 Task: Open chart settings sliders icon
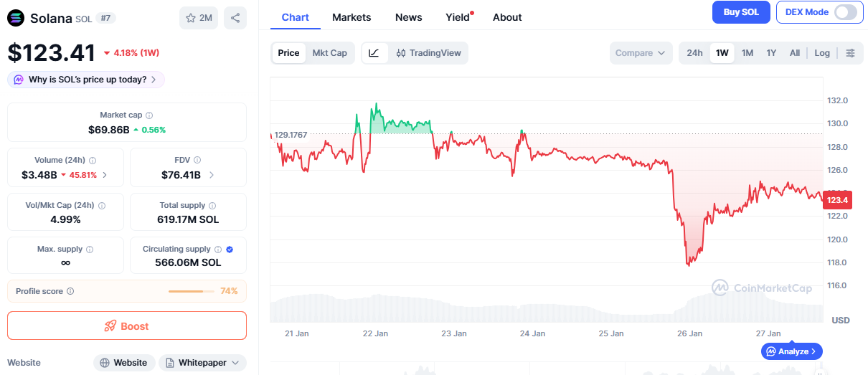coord(850,53)
